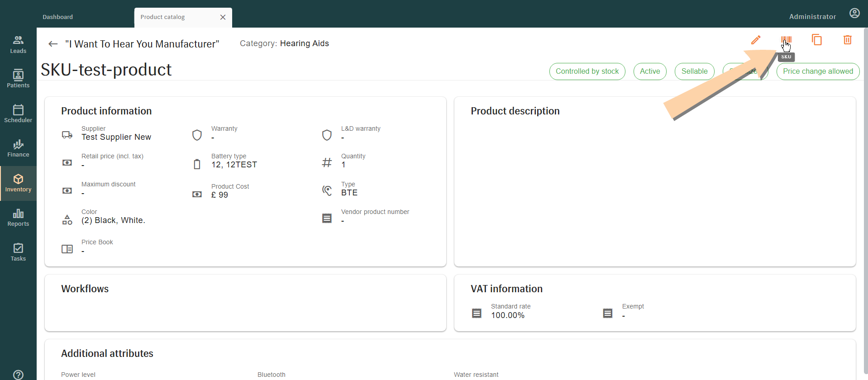The image size is (868, 380).
Task: Open the help question mark icon
Action: 18,375
